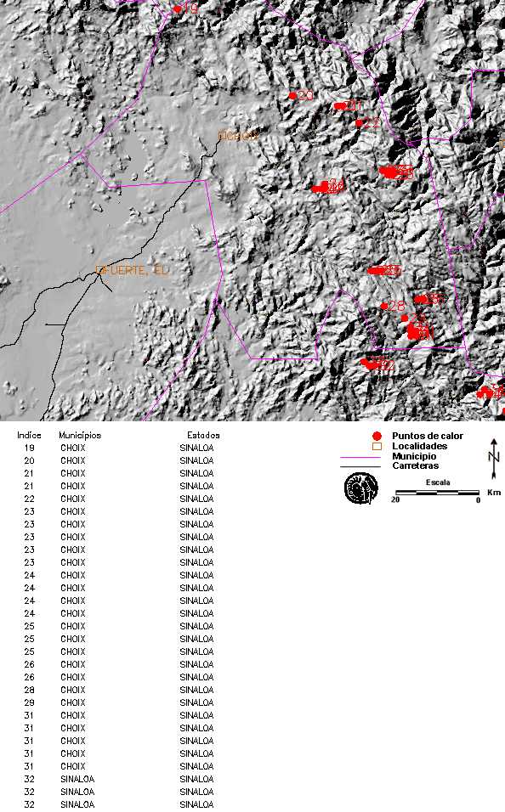Click the red heat point labeled 22

click(359, 122)
